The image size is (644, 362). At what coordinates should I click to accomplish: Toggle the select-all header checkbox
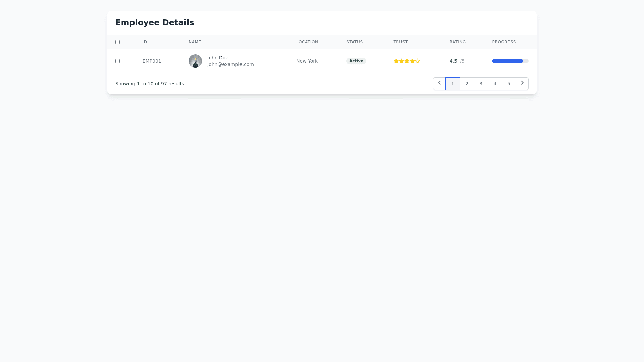coord(117,42)
